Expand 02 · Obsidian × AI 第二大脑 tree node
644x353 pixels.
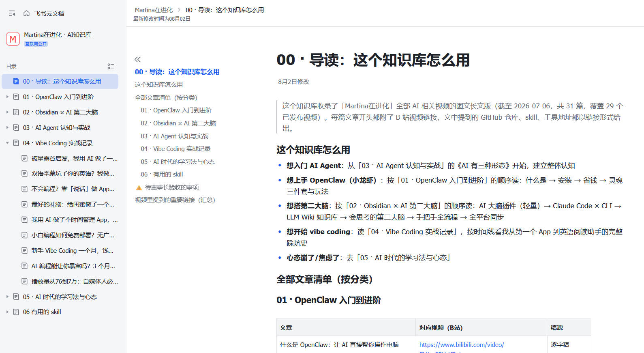7,112
